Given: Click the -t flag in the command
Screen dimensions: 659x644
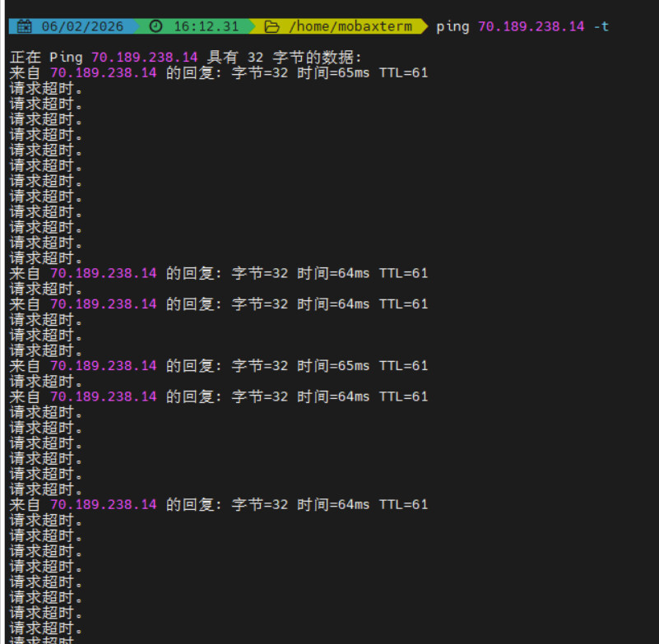Looking at the screenshot, I should [601, 26].
